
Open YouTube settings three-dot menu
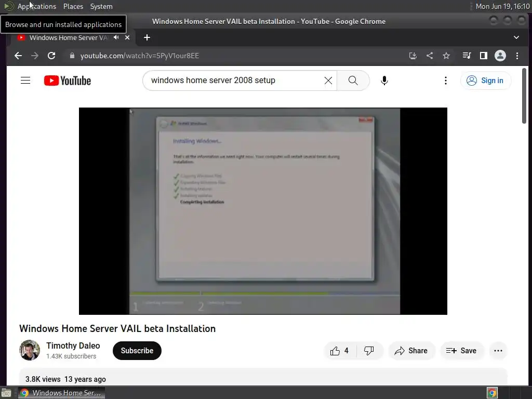445,81
